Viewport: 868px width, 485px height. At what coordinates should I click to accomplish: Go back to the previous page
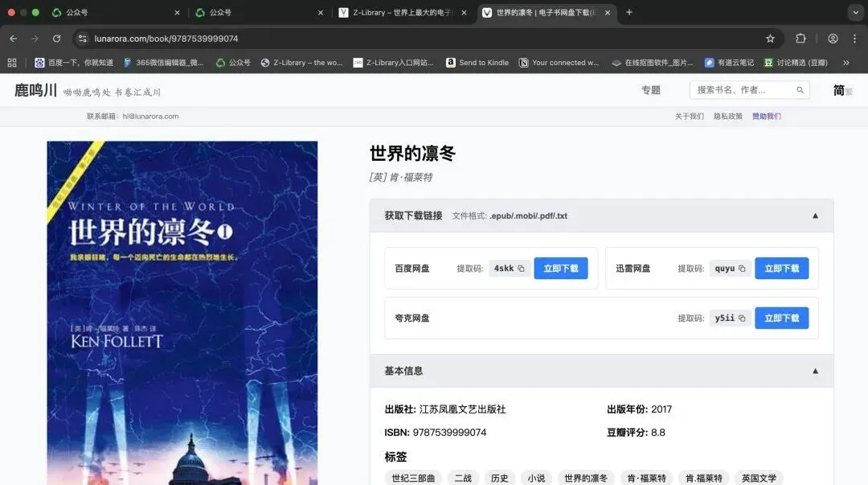pyautogui.click(x=14, y=39)
